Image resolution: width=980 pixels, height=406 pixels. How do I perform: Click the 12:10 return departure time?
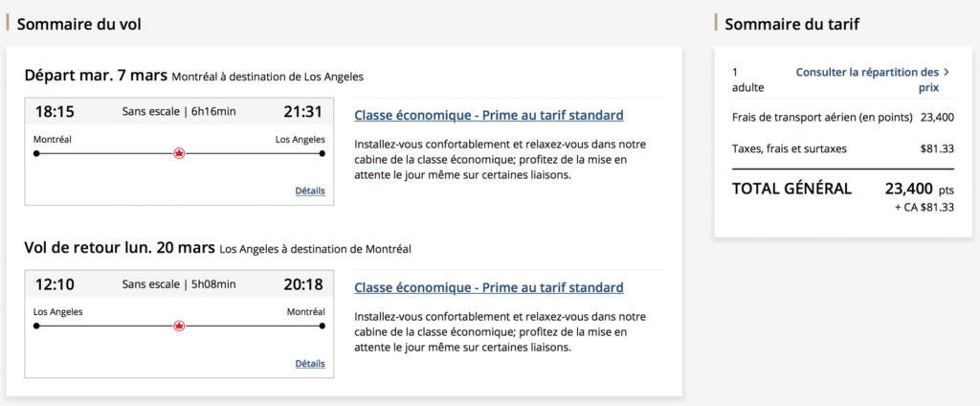[x=55, y=284]
